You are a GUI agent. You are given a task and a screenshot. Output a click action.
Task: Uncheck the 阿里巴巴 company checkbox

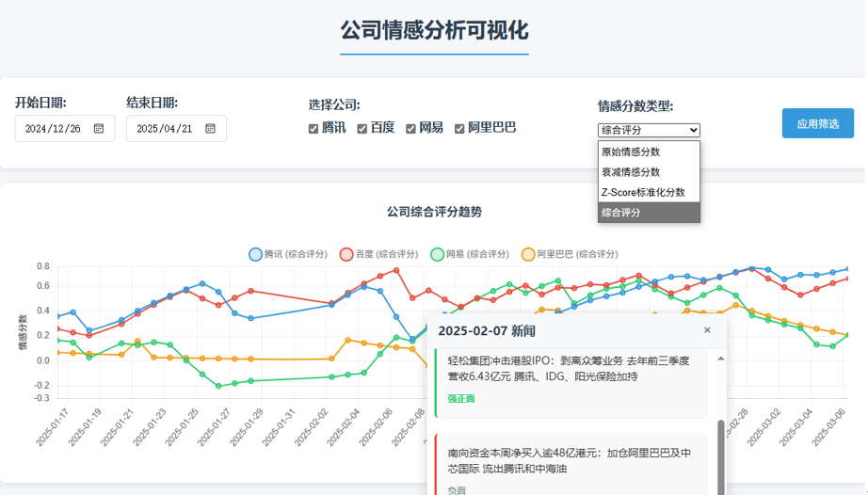pyautogui.click(x=459, y=128)
